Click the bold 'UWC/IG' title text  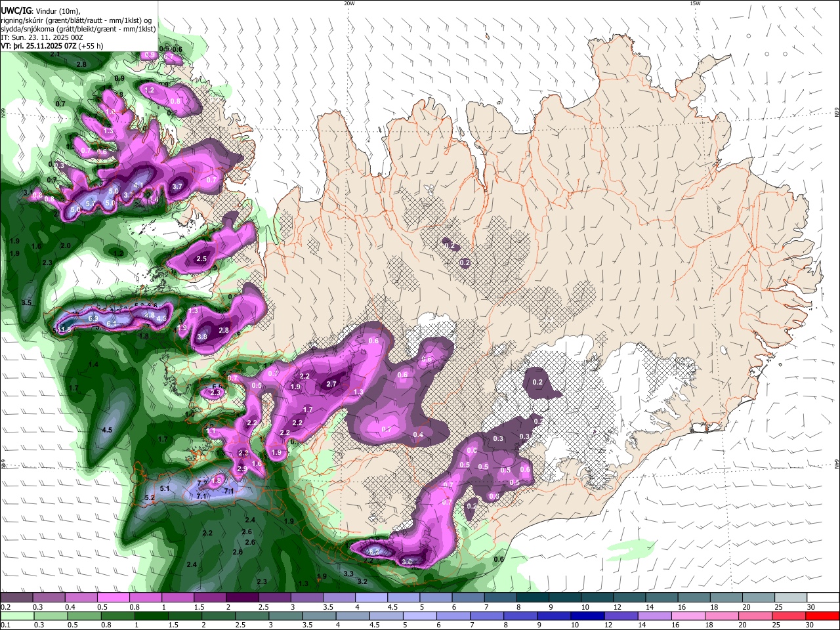[x=17, y=11]
